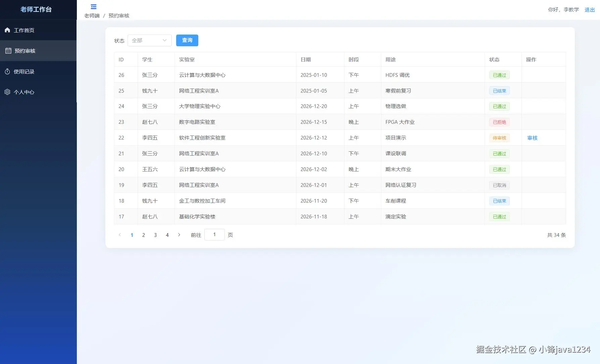
Task: Click the 待审核 tag in row 22
Action: pyautogui.click(x=499, y=138)
